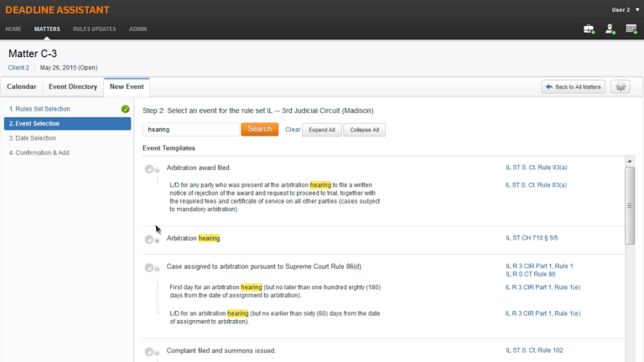Screen dimensions: 644x362
Task: Click the add client person icon
Action: click(x=610, y=28)
